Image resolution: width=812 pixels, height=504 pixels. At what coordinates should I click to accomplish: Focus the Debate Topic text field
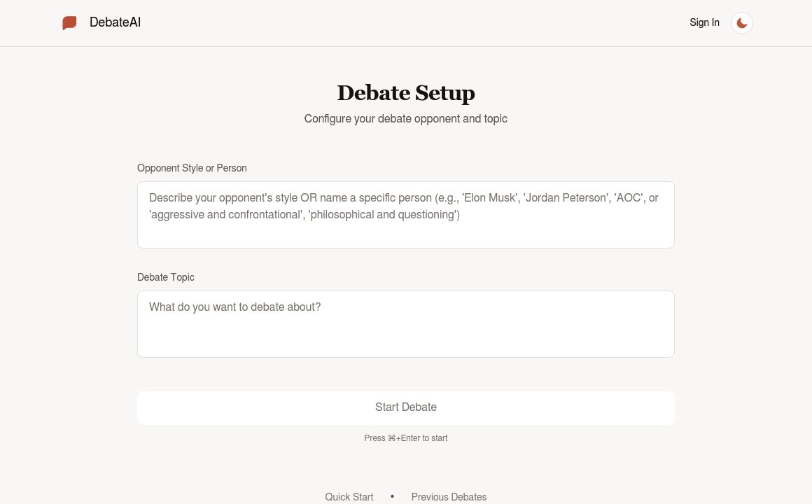406,323
